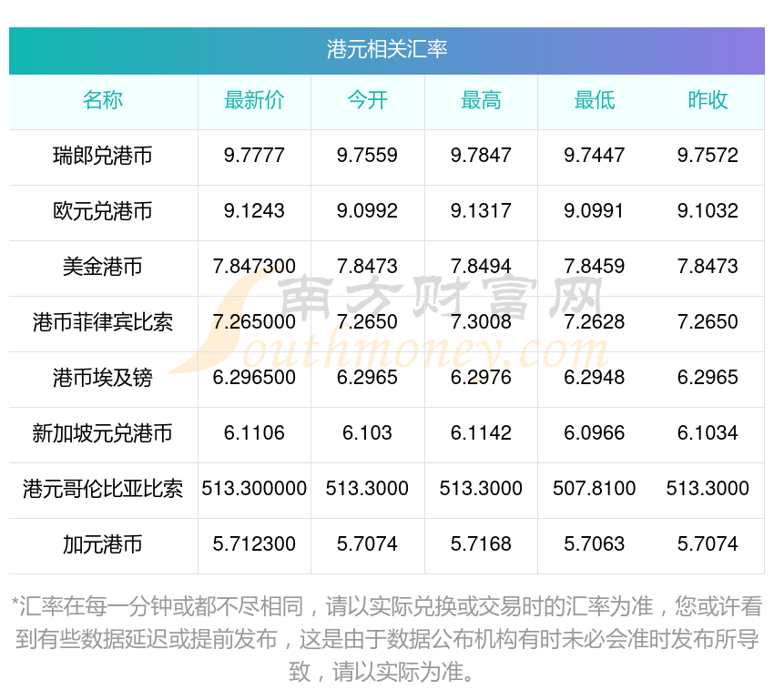Click the 欧元兑港币 row name
The image size is (774, 700).
(103, 211)
